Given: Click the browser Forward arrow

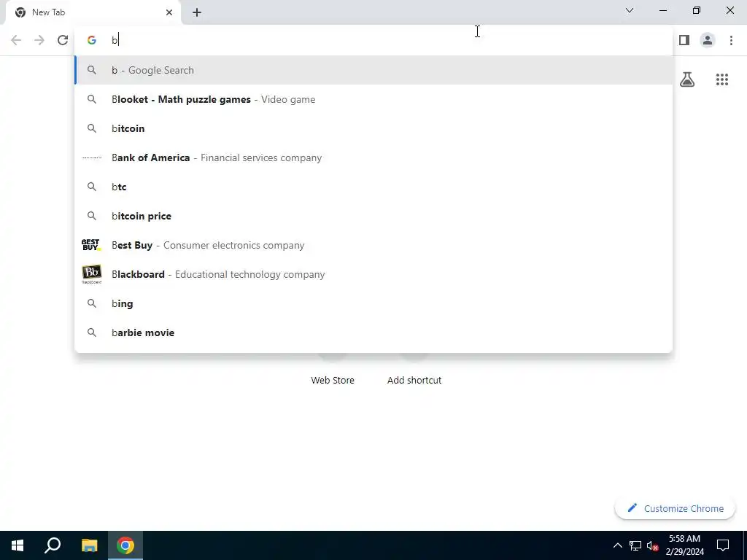Looking at the screenshot, I should 39,40.
